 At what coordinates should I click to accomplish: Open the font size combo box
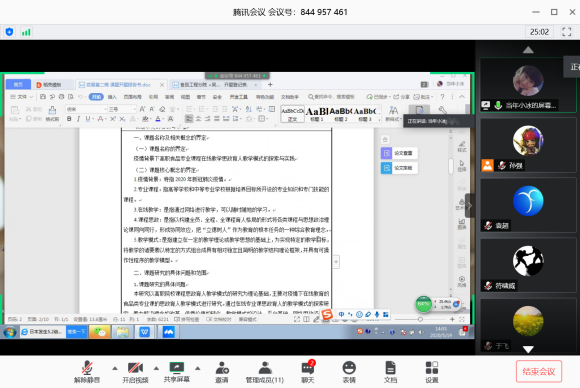(122, 109)
